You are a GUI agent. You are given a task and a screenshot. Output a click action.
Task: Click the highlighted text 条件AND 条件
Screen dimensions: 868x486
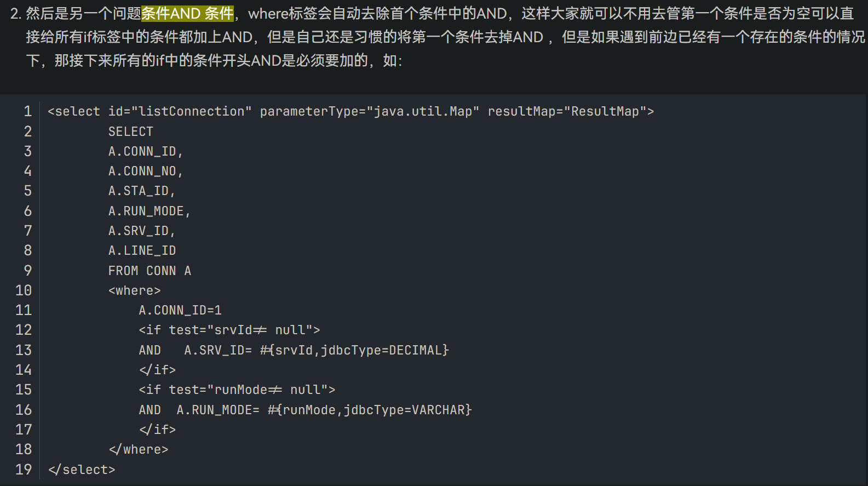pos(188,13)
